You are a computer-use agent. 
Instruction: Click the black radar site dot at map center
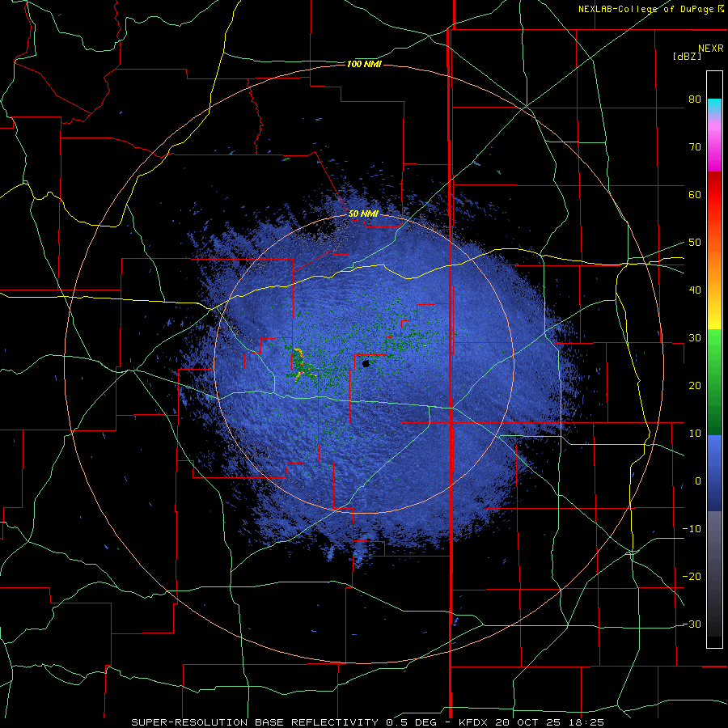(366, 363)
